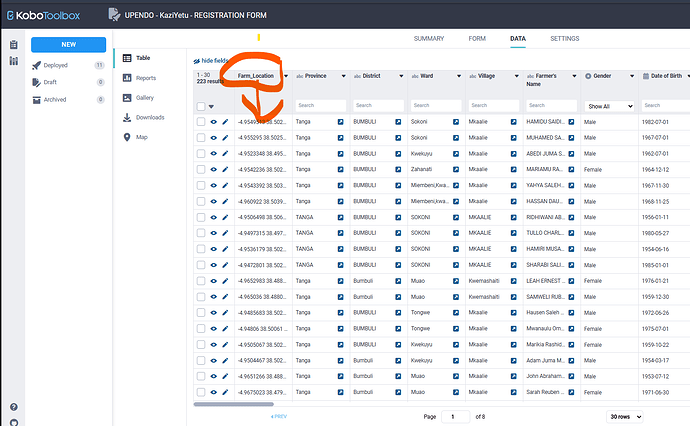Click the hide fields link
This screenshot has width=690, height=426.
[214, 61]
